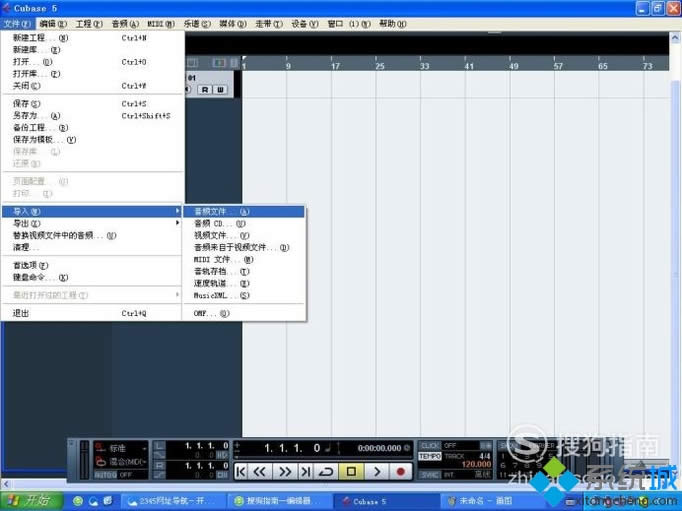Image resolution: width=682 pixels, height=511 pixels.
Task: Choose 视频文件 in the import submenu
Action: pyautogui.click(x=244, y=235)
